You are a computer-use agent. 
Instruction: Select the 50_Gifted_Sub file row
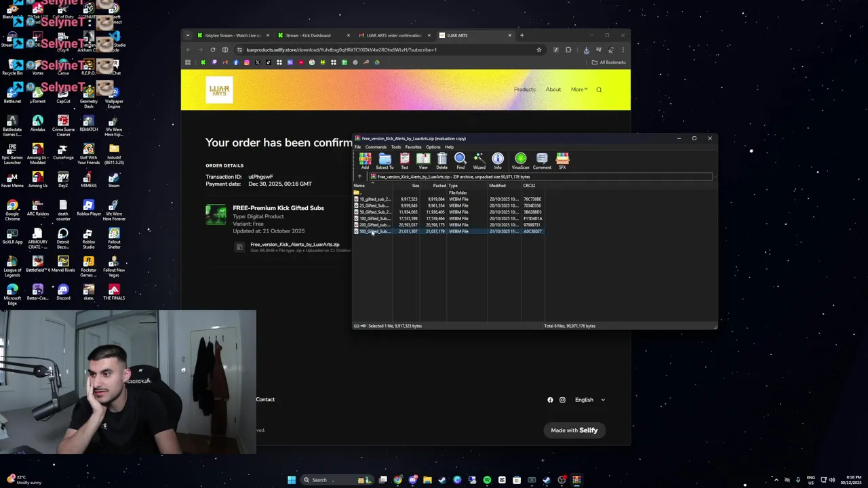[448, 212]
